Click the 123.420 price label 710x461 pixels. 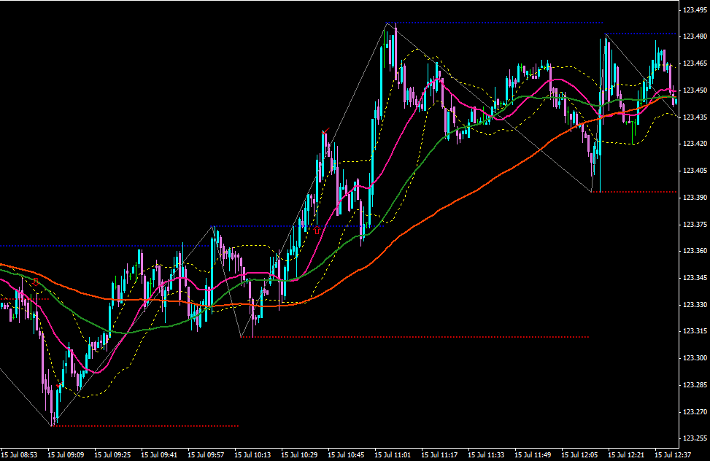[x=696, y=144]
